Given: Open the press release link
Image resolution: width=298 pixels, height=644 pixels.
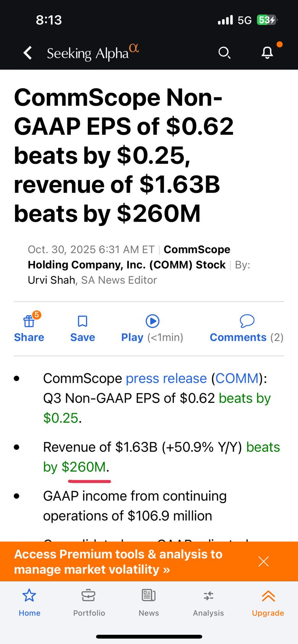Looking at the screenshot, I should click(x=166, y=379).
